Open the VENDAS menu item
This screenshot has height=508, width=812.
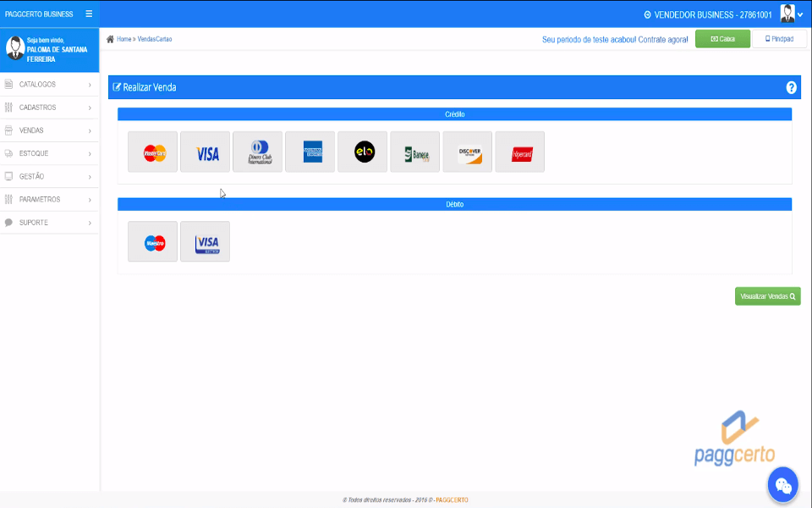point(49,130)
